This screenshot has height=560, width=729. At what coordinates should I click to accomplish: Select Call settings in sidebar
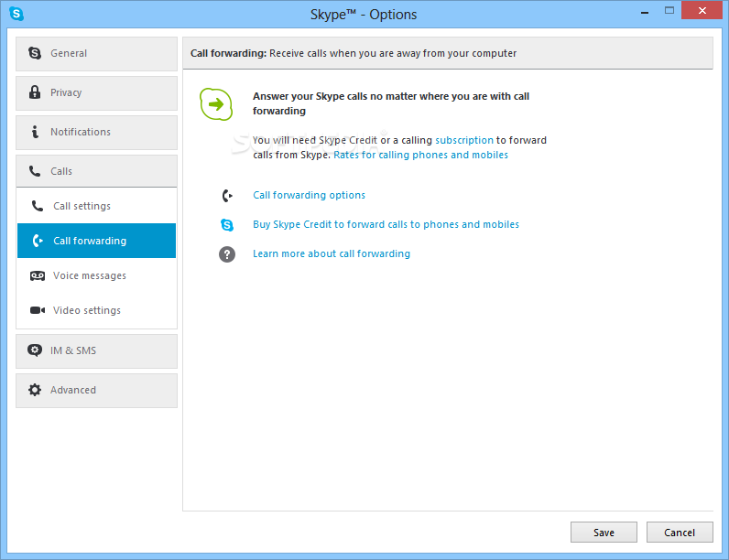coord(97,206)
